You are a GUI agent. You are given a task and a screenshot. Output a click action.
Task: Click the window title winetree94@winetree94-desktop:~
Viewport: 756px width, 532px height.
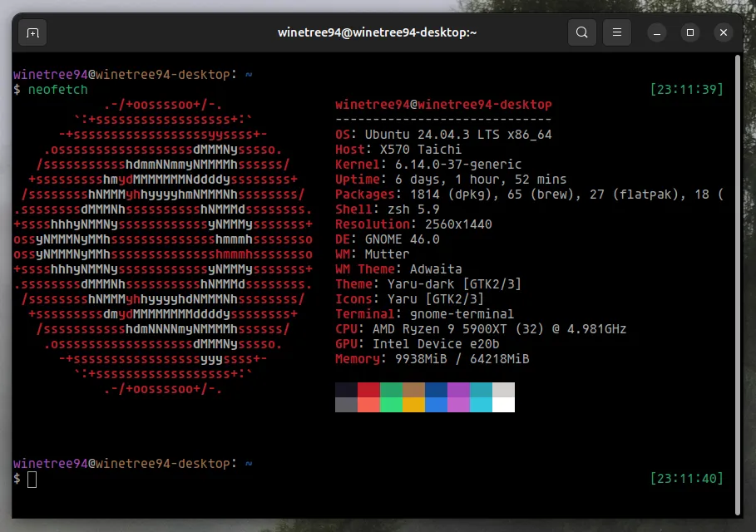(377, 32)
